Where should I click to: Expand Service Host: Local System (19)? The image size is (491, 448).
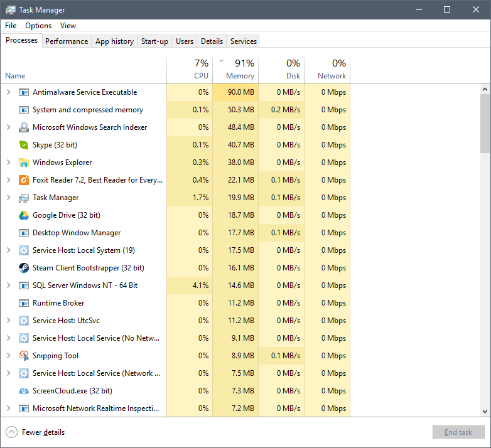pos(9,250)
